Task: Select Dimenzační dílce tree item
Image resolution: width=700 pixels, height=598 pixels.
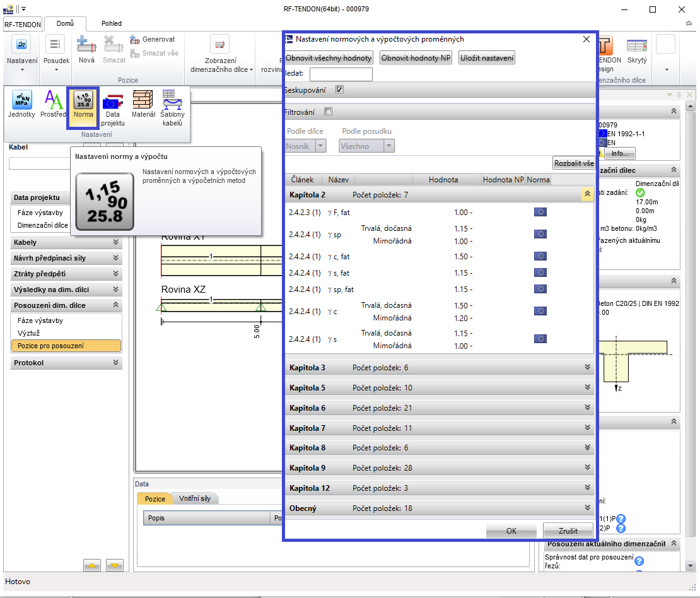Action: [x=43, y=225]
